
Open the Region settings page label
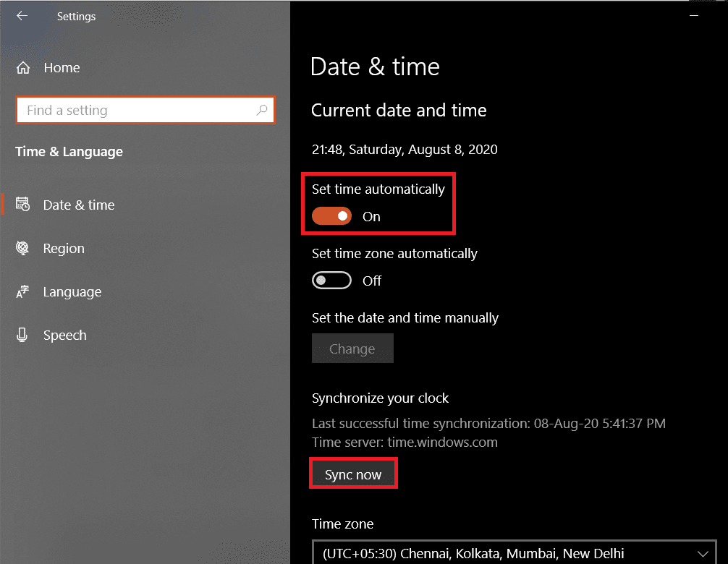tap(64, 248)
